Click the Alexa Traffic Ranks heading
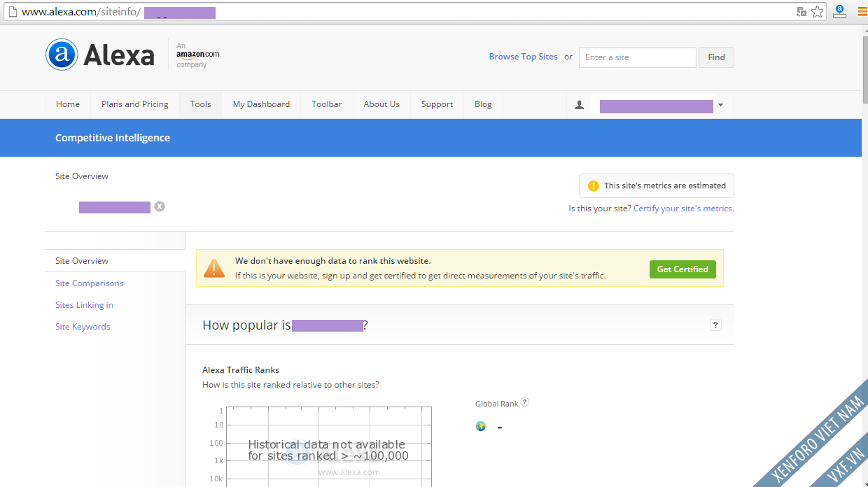The image size is (868, 487). pos(241,369)
